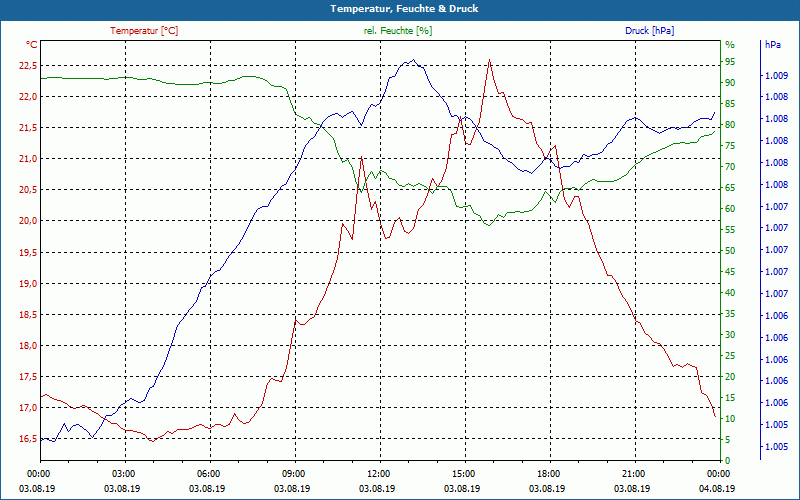Click the 09:00 time axis label
Image resolution: width=800 pixels, height=500 pixels.
295,474
